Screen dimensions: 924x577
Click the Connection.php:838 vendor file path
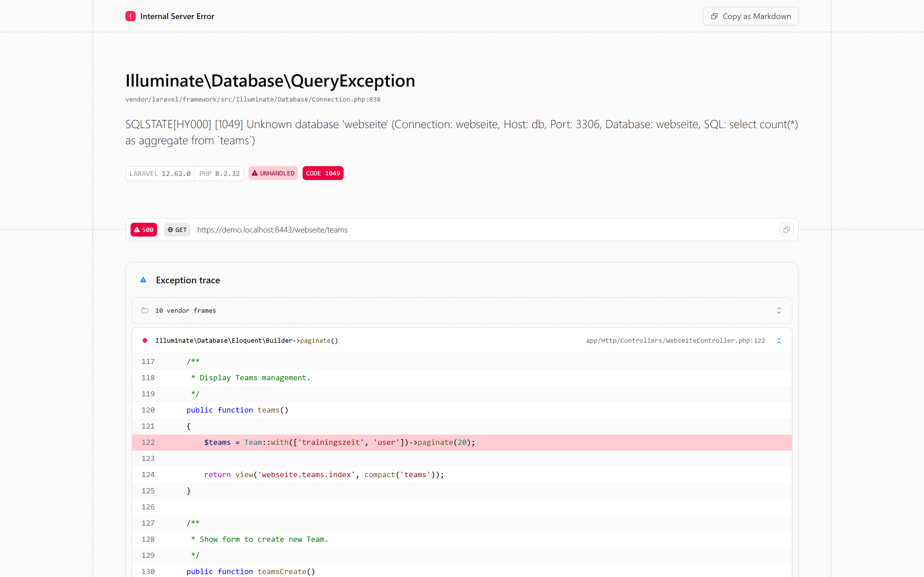253,99
